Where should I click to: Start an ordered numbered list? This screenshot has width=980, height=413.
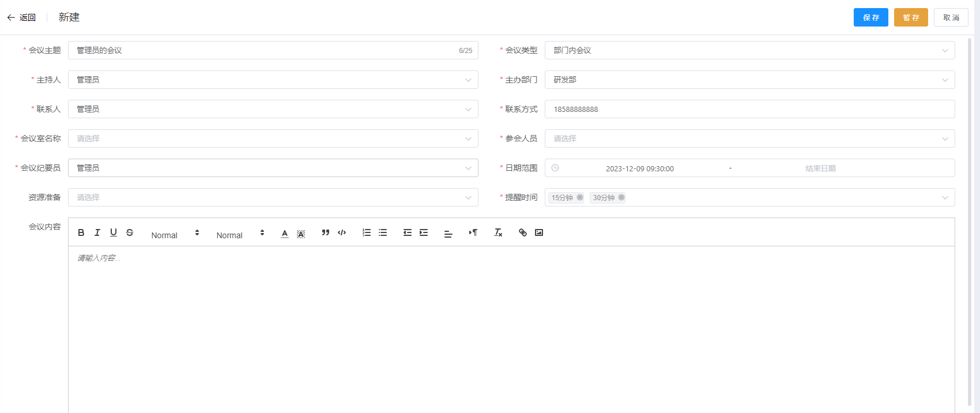(x=367, y=232)
